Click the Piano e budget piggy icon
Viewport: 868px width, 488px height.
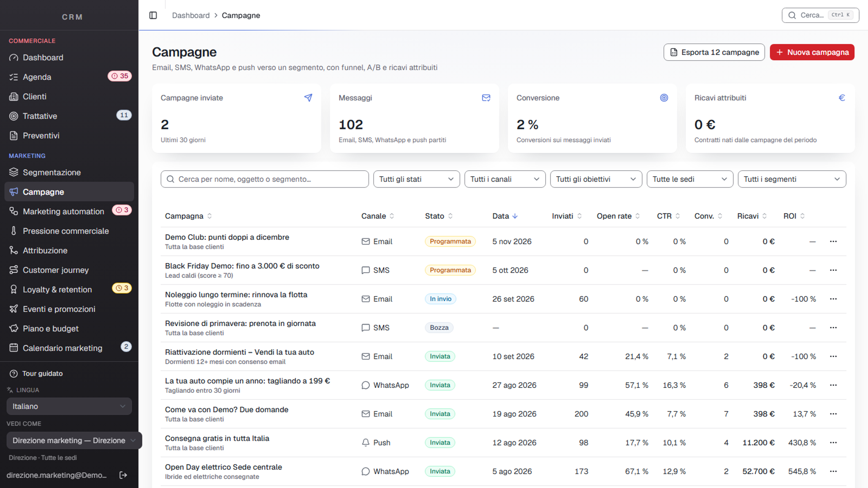[x=14, y=329]
